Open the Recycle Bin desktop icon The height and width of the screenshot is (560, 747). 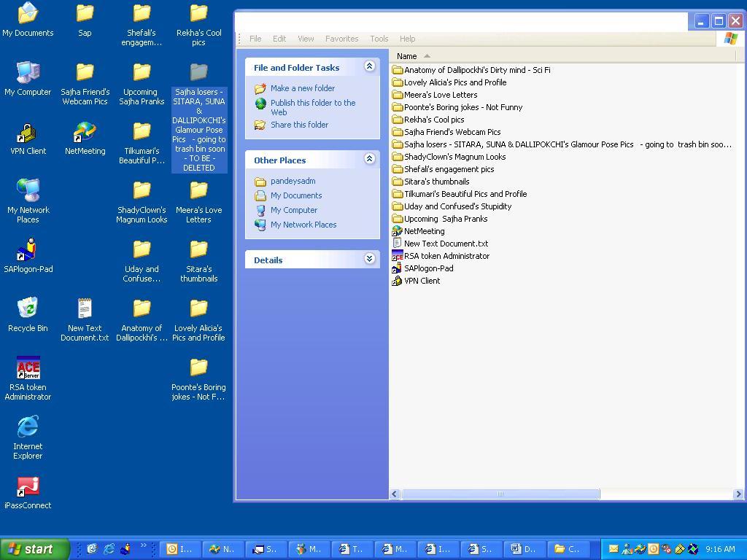coord(28,309)
